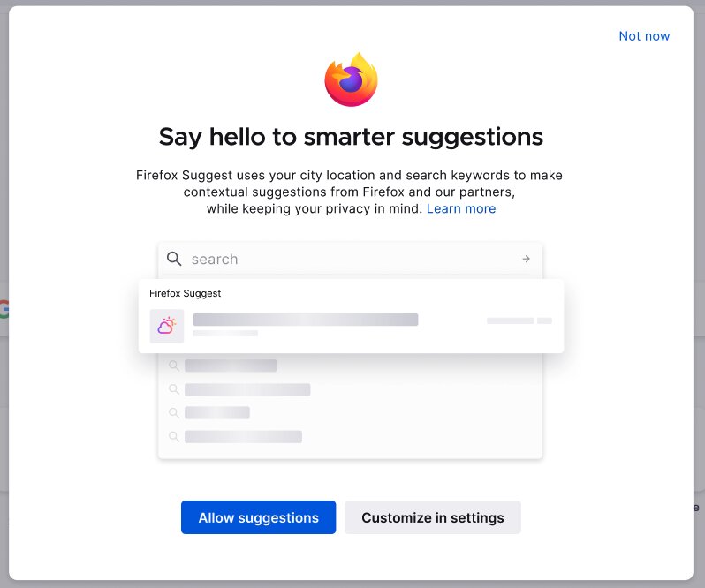
Task: Click the magnifying glass search icon
Action: point(174,259)
